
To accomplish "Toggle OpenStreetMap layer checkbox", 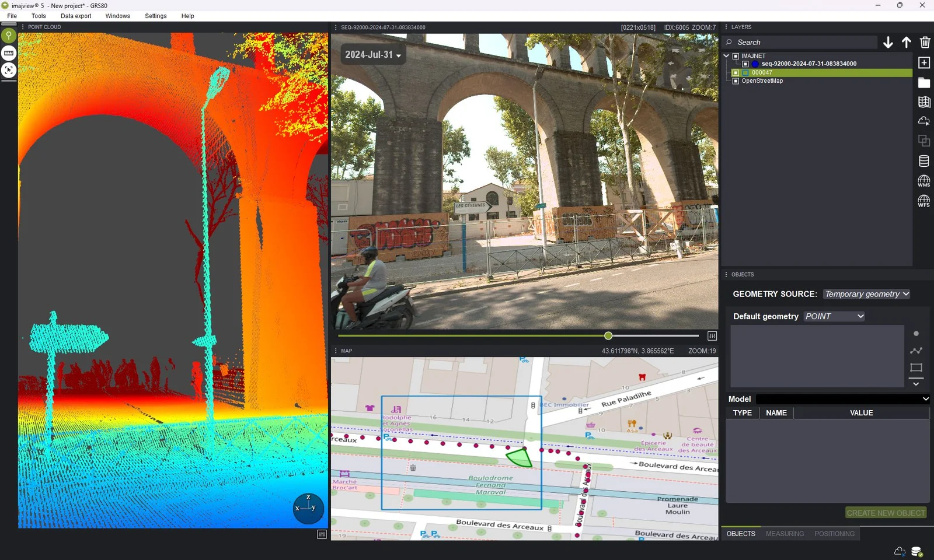I will 736,81.
